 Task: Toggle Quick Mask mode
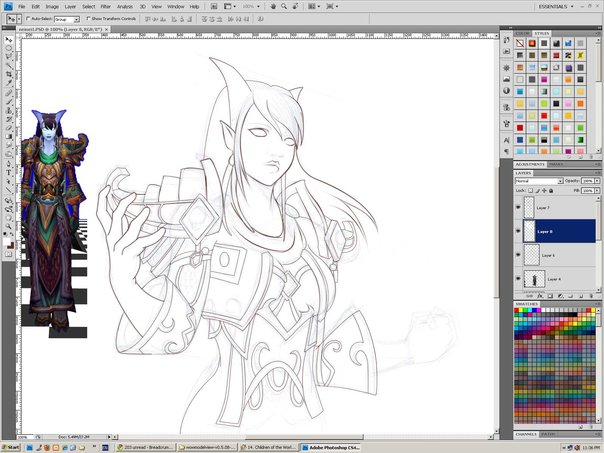coord(8,254)
